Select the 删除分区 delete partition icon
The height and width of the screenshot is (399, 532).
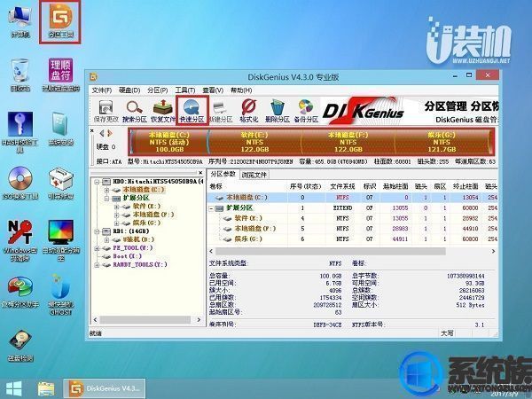(278, 111)
